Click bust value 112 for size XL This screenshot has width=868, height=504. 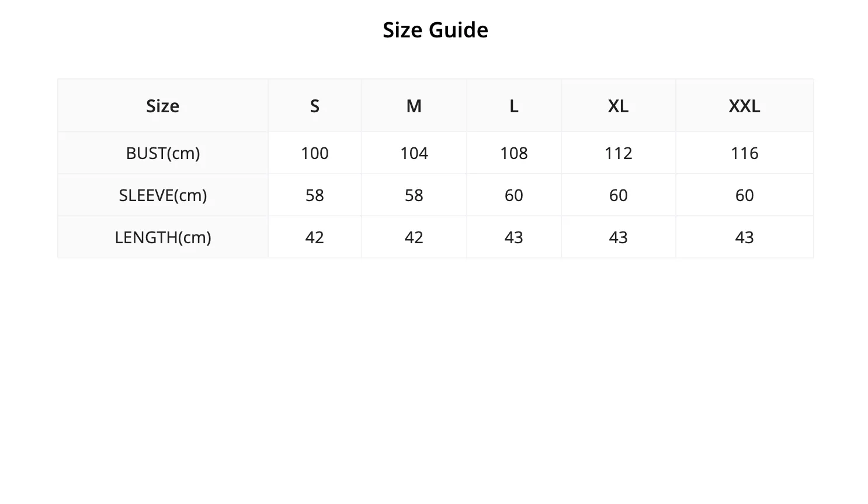[619, 153]
